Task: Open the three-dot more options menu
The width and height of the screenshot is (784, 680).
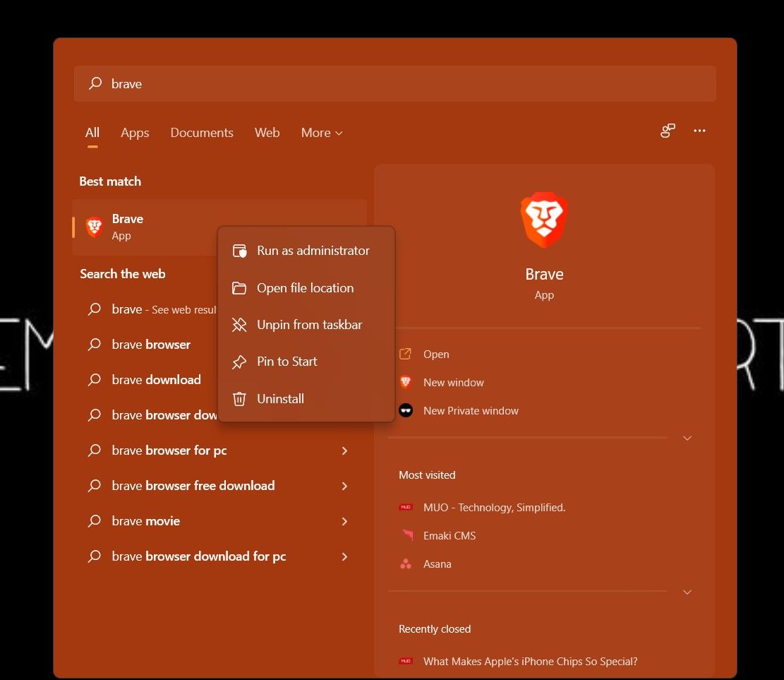Action: (699, 131)
